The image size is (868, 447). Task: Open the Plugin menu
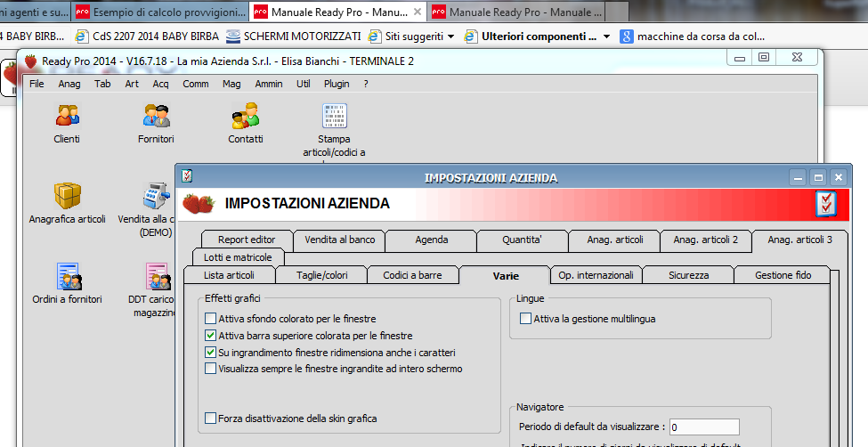[337, 84]
